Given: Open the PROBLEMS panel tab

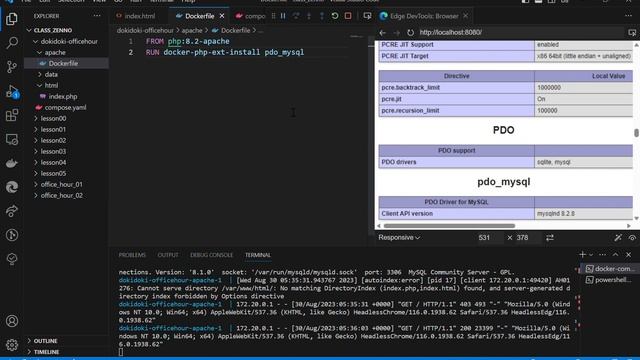Looking at the screenshot, I should click(x=132, y=255).
